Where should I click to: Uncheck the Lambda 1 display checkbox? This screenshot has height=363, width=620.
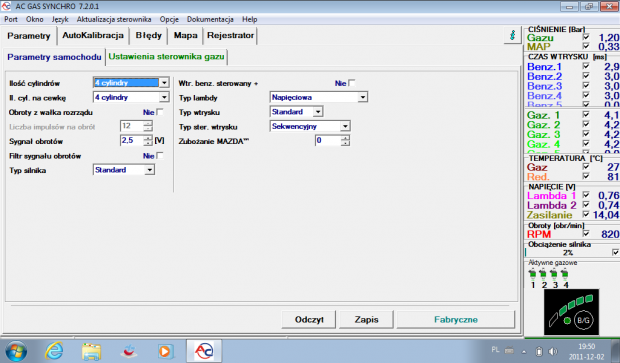pyautogui.click(x=586, y=195)
